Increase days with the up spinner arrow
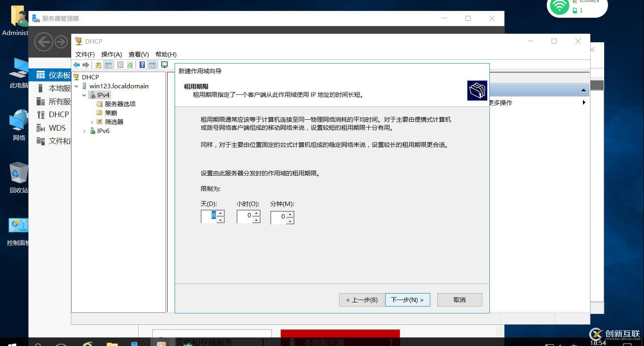The height and width of the screenshot is (346, 644). point(221,213)
